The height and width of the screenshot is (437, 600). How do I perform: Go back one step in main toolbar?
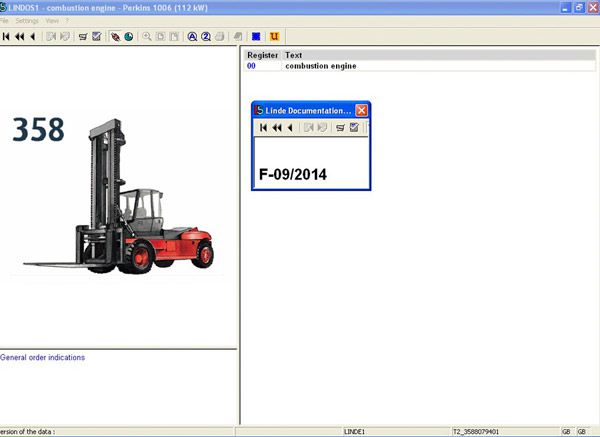point(33,36)
